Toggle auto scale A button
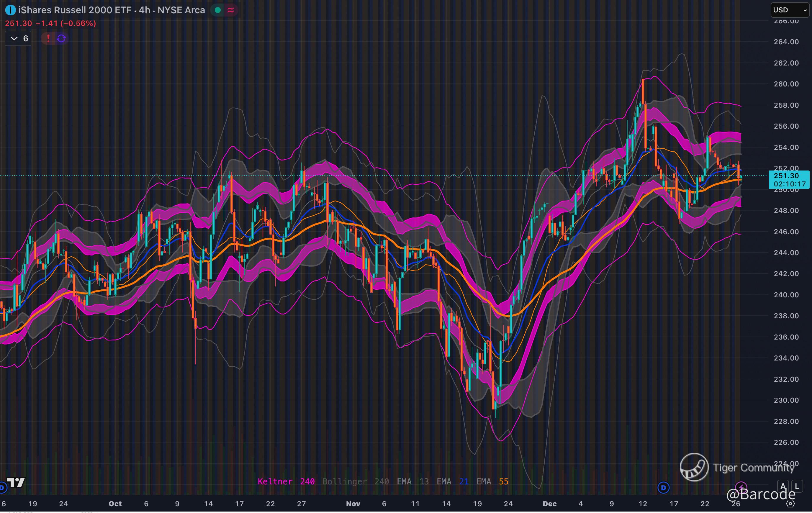This screenshot has height=513, width=812. (783, 486)
